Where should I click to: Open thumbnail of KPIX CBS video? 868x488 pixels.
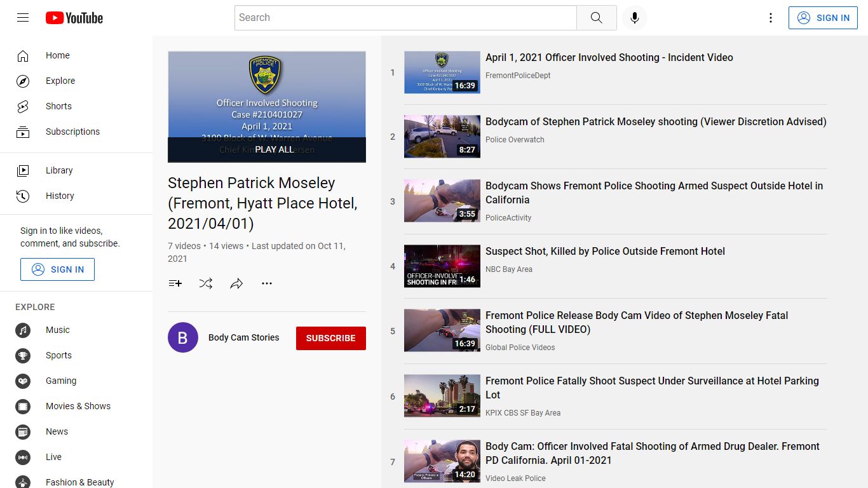[442, 396]
